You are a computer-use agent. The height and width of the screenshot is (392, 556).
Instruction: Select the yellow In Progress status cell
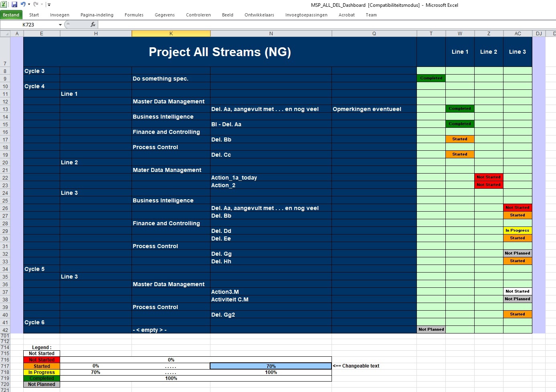[x=517, y=230]
